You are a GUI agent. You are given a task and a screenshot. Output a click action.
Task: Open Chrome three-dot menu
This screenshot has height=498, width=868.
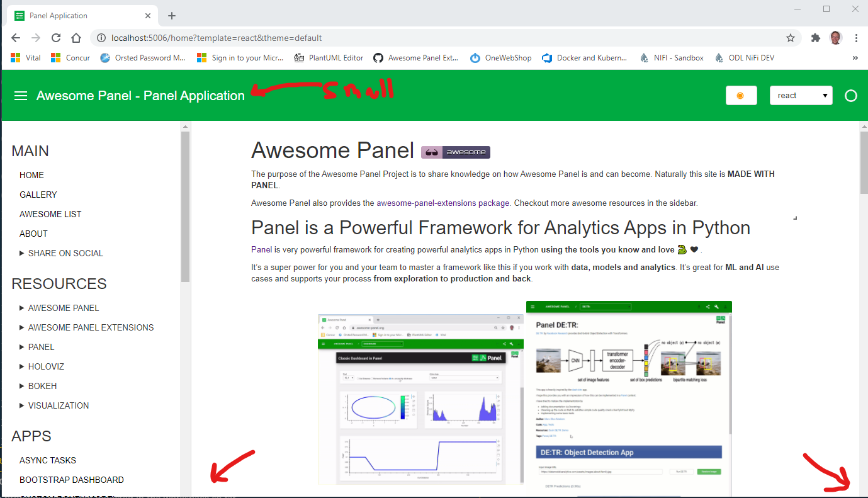(856, 38)
